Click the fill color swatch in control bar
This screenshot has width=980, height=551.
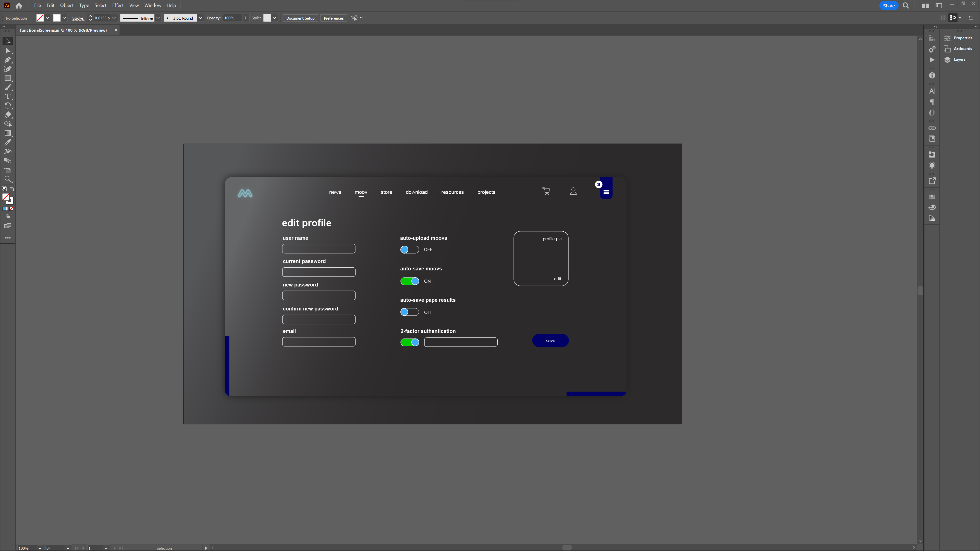point(40,18)
